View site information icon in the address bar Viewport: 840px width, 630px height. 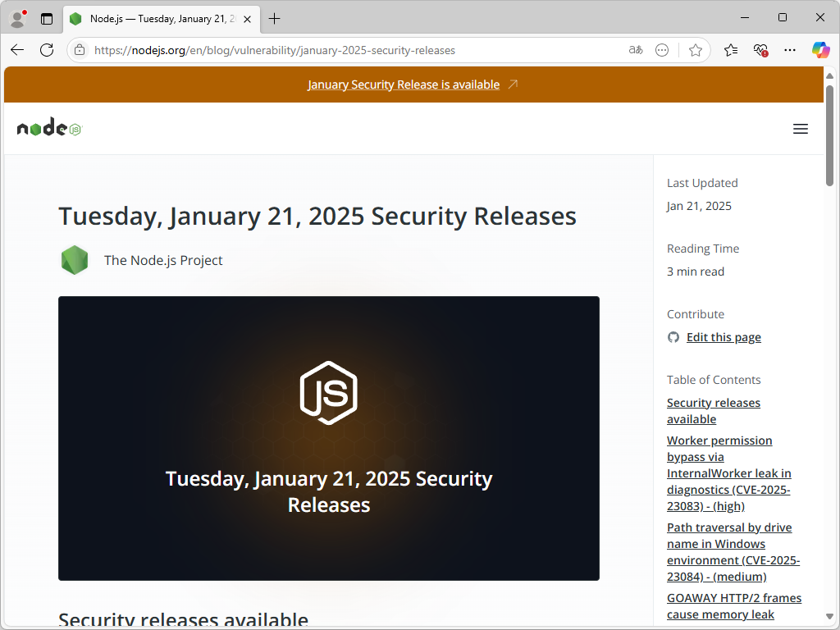[x=79, y=50]
